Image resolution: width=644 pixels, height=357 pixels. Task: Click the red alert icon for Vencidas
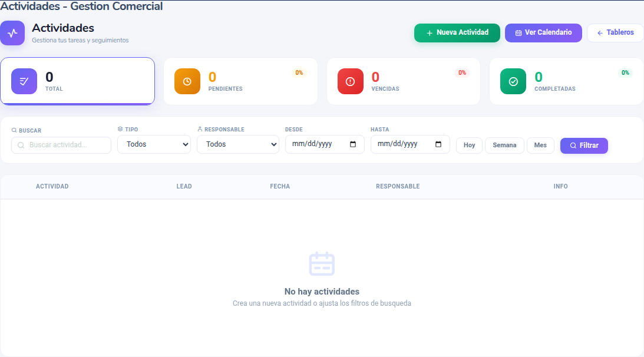[350, 81]
